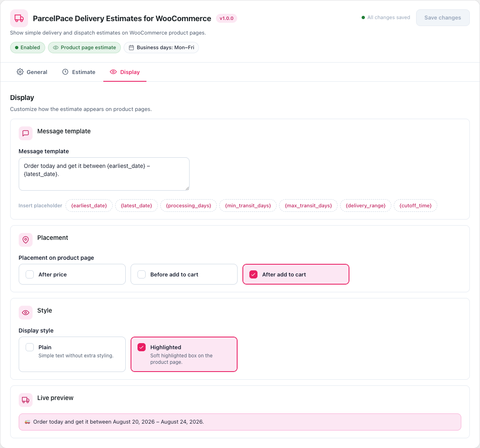Switch to the Estimate tab
Viewport: 480px width, 448px height.
pos(79,72)
